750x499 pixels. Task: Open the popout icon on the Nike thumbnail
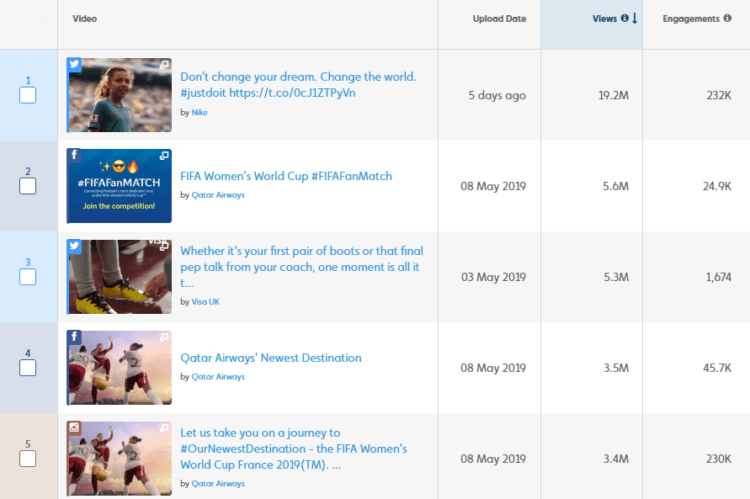click(x=165, y=65)
